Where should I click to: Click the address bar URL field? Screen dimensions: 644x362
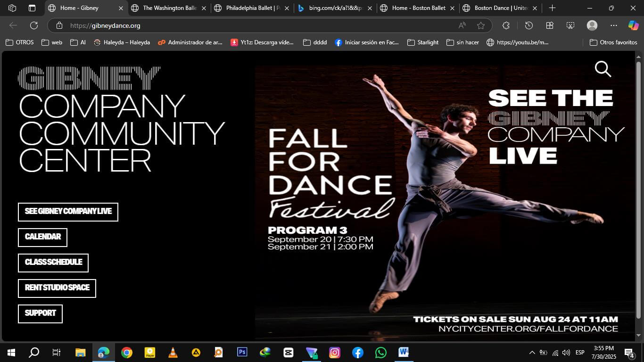(x=259, y=25)
